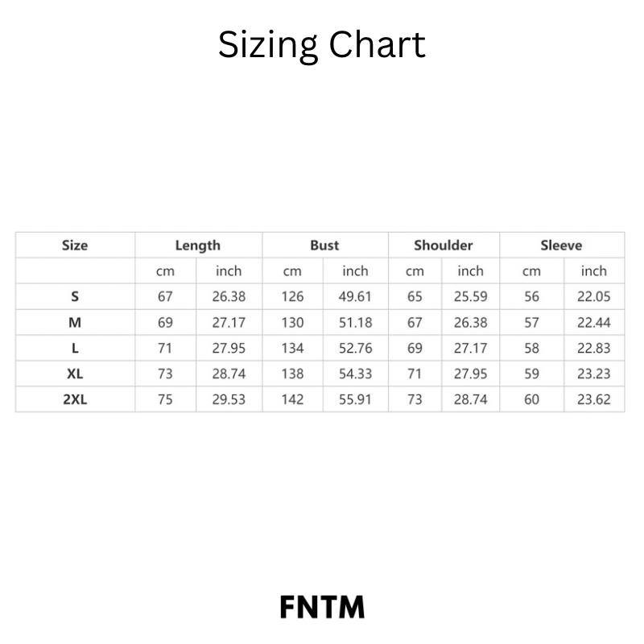
Task: Click the 22.05 sleeve inch value
Action: pyautogui.click(x=594, y=296)
